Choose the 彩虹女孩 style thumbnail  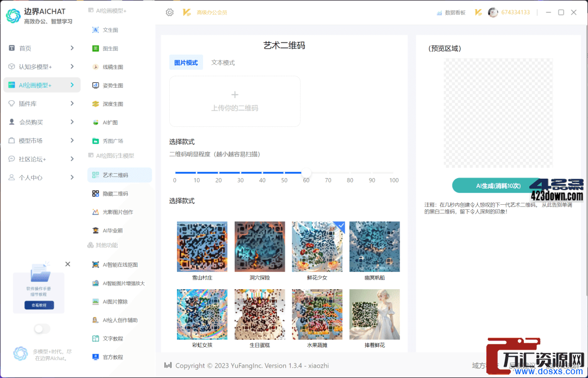pyautogui.click(x=202, y=314)
